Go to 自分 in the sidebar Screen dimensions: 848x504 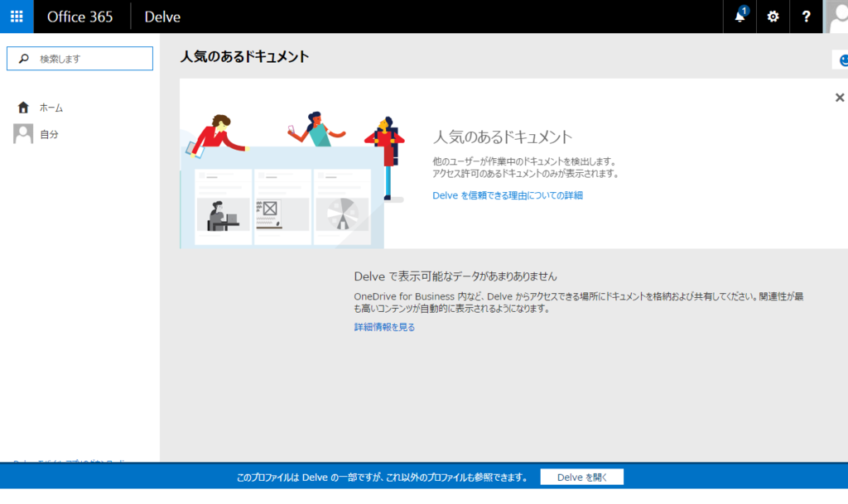49,135
